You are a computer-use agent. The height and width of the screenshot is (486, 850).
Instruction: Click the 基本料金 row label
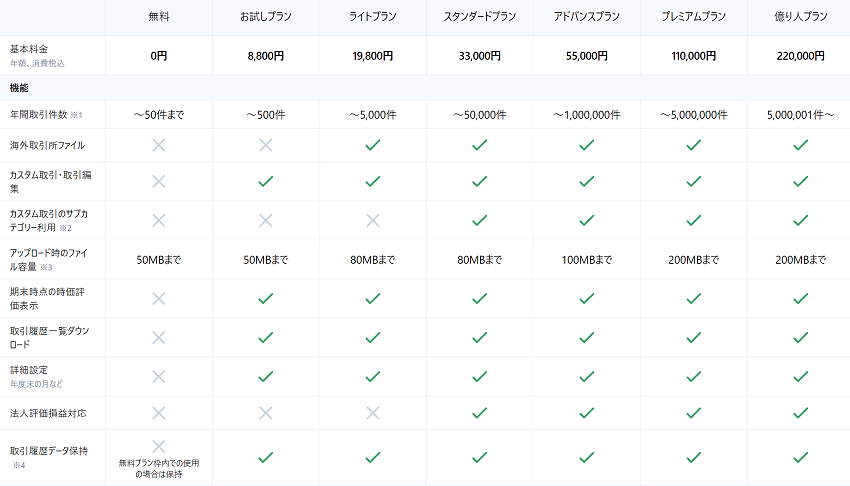pyautogui.click(x=29, y=49)
